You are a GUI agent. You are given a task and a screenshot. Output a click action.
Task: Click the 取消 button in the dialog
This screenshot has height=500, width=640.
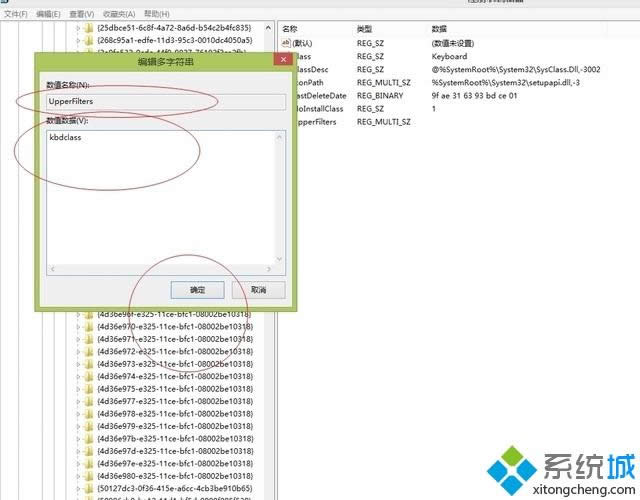[x=259, y=290]
